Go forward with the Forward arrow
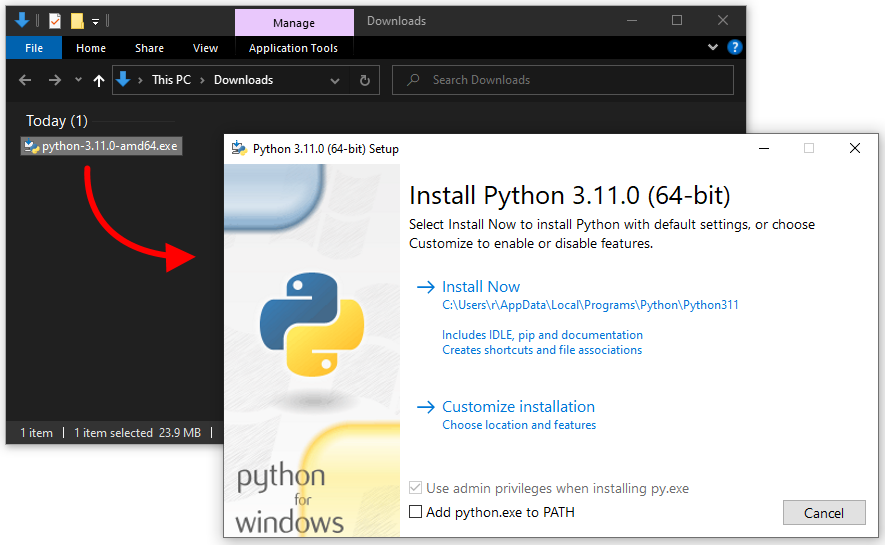Viewport: 885px width, 545px height. (55, 80)
